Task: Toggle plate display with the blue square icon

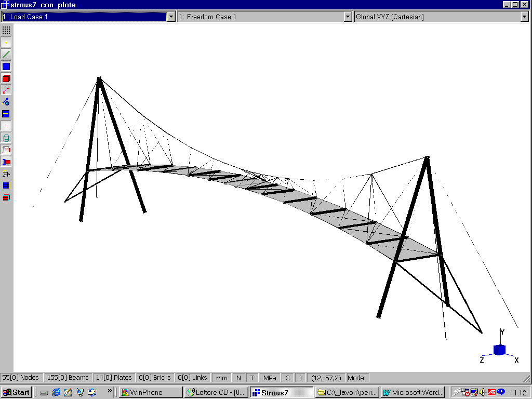Action: 6,66
